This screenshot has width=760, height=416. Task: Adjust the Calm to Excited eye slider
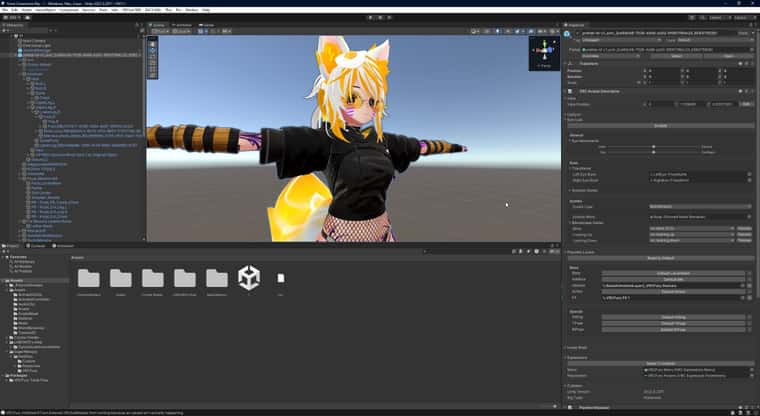coord(654,146)
